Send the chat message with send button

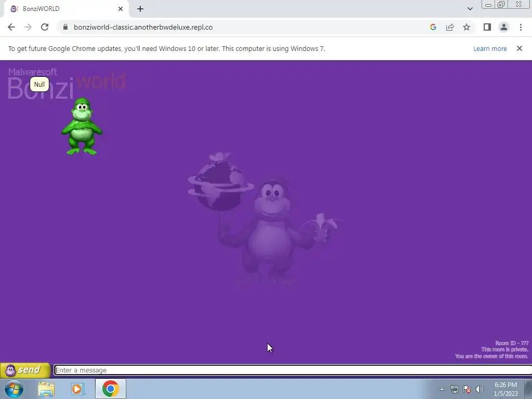point(25,370)
